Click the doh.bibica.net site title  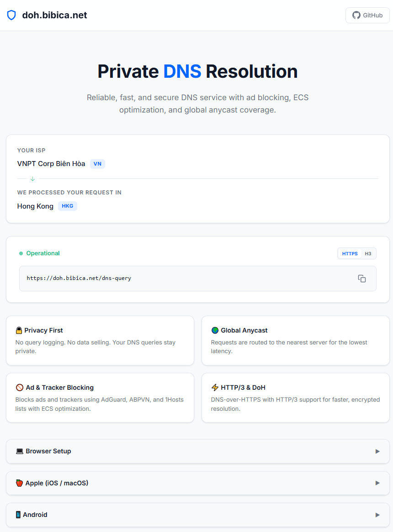(x=54, y=15)
